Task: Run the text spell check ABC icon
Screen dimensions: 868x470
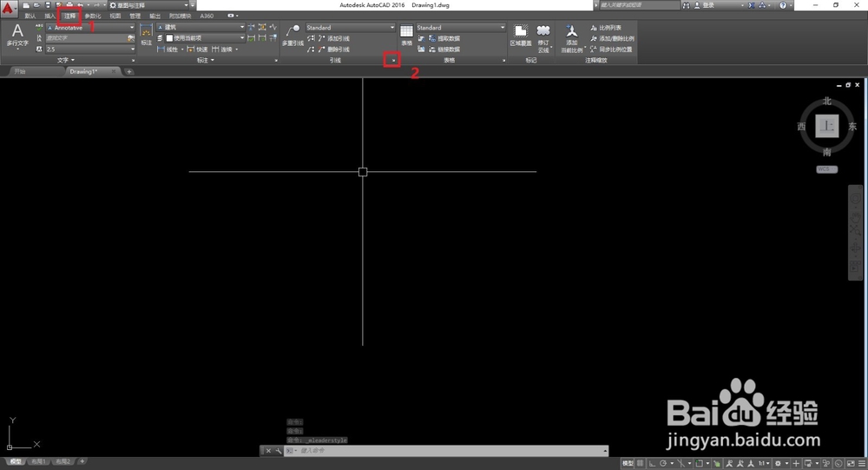Action: tap(39, 27)
